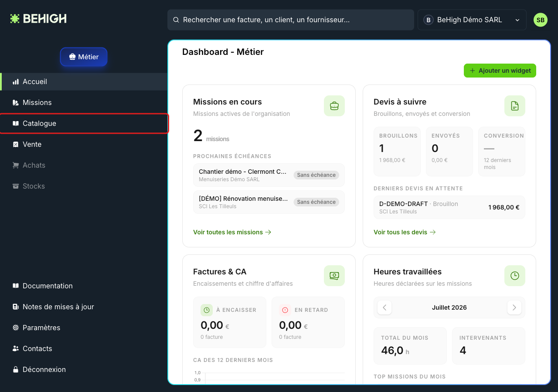Click the Heures travaillées clock icon

tap(515, 276)
